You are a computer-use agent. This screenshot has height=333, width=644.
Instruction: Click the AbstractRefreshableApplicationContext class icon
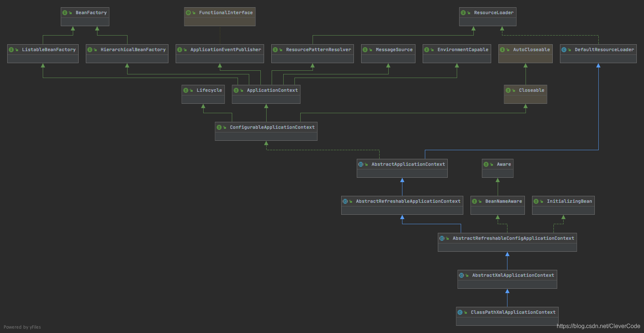point(345,201)
